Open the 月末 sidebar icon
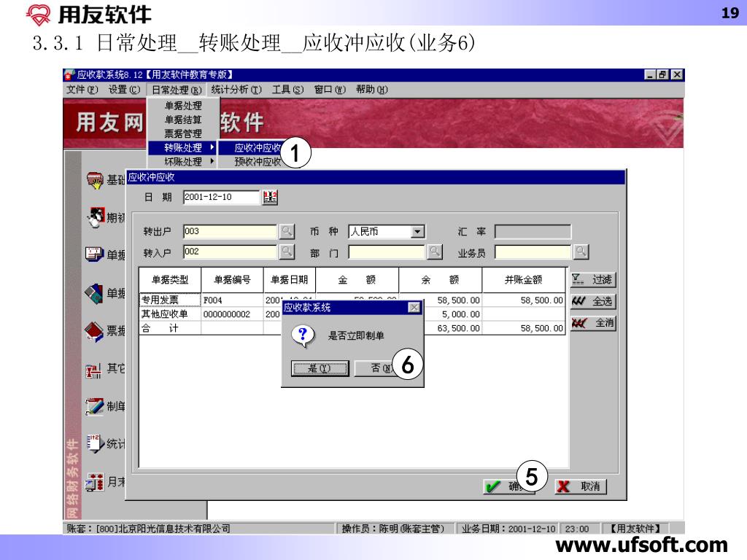This screenshot has width=747, height=560. coord(95,482)
